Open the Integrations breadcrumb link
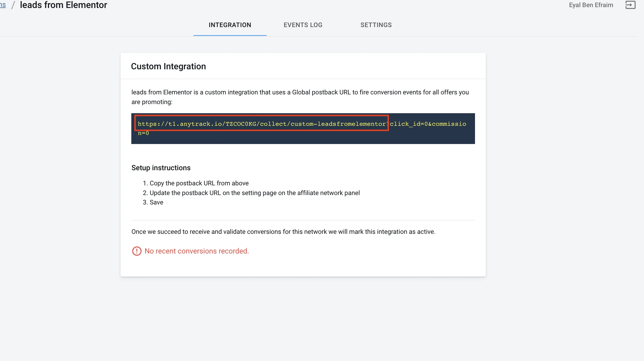Image resolution: width=644 pixels, height=361 pixels. point(3,5)
